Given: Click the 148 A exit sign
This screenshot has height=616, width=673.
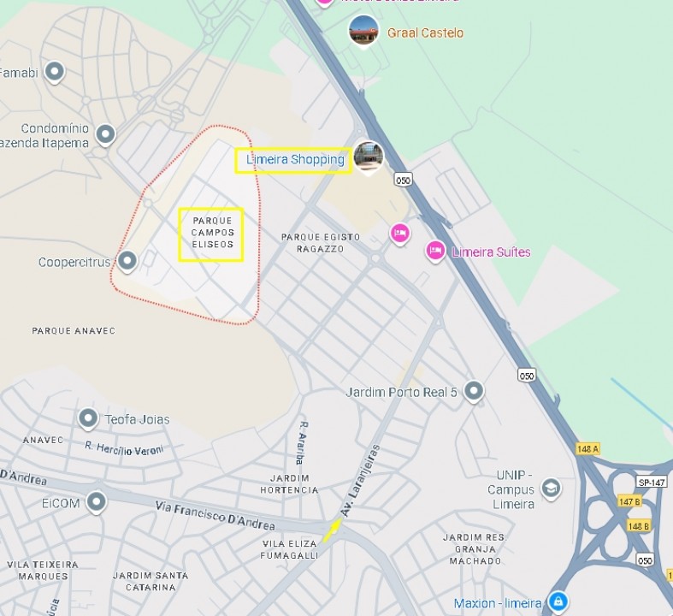Looking at the screenshot, I should click(587, 449).
